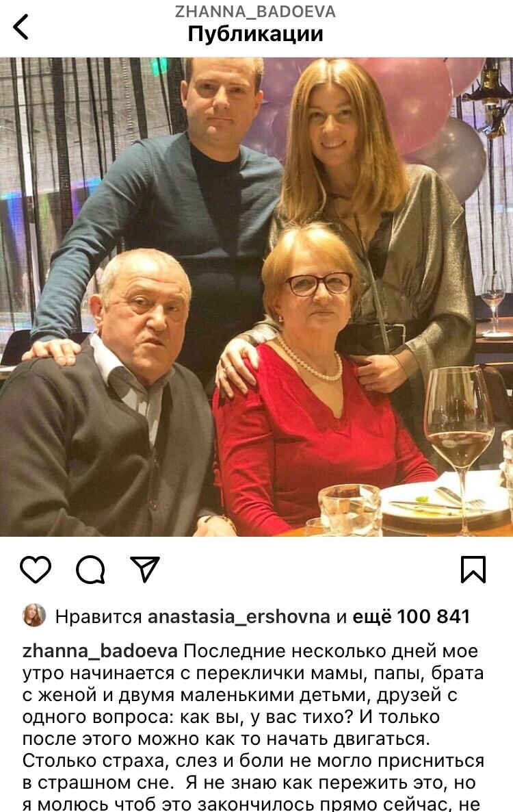Open anastasia_ershovna profile from likes line
The image size is (513, 812).
239,616
